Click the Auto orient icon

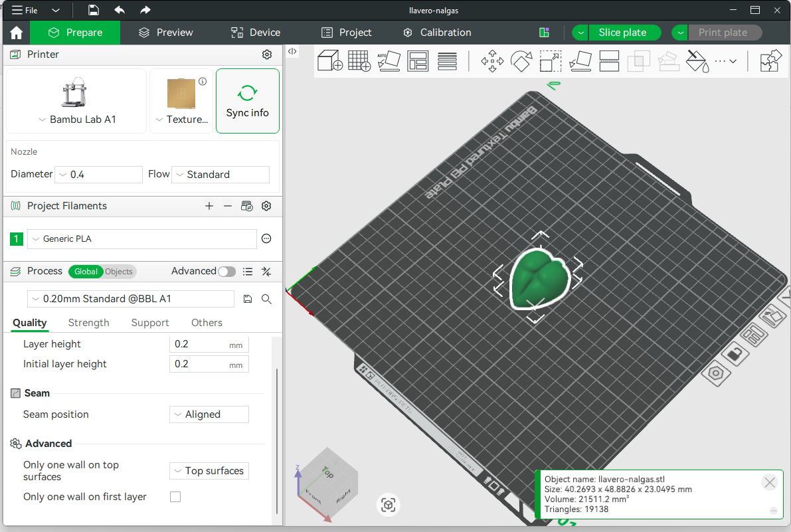[x=389, y=61]
